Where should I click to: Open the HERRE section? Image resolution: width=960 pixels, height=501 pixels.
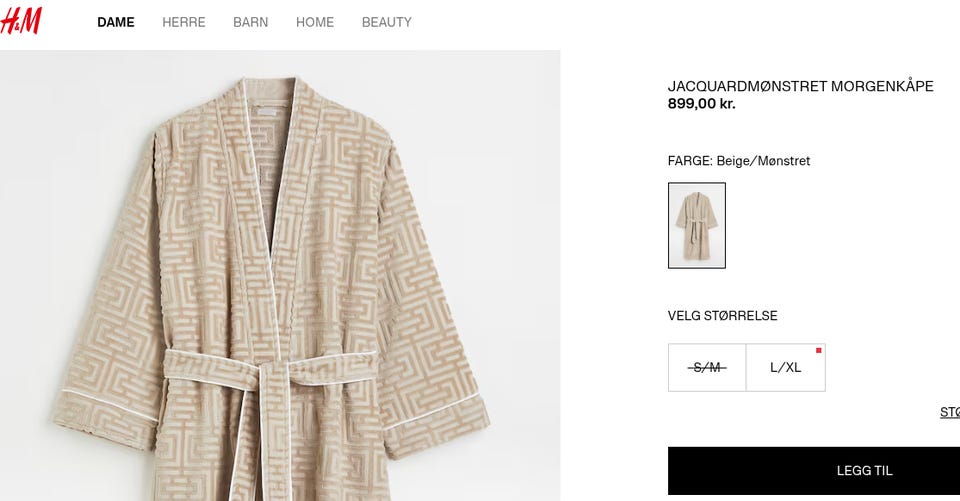[x=184, y=22]
